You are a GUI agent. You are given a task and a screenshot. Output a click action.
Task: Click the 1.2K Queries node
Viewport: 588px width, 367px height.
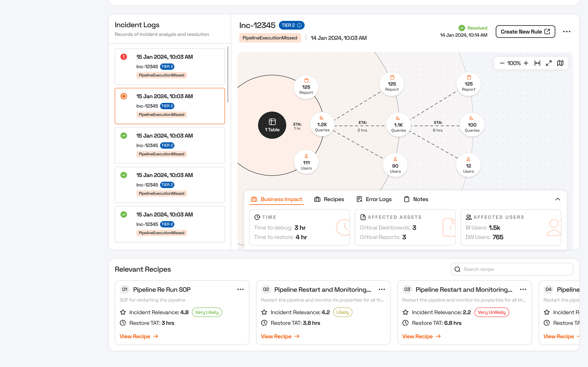[x=322, y=124]
